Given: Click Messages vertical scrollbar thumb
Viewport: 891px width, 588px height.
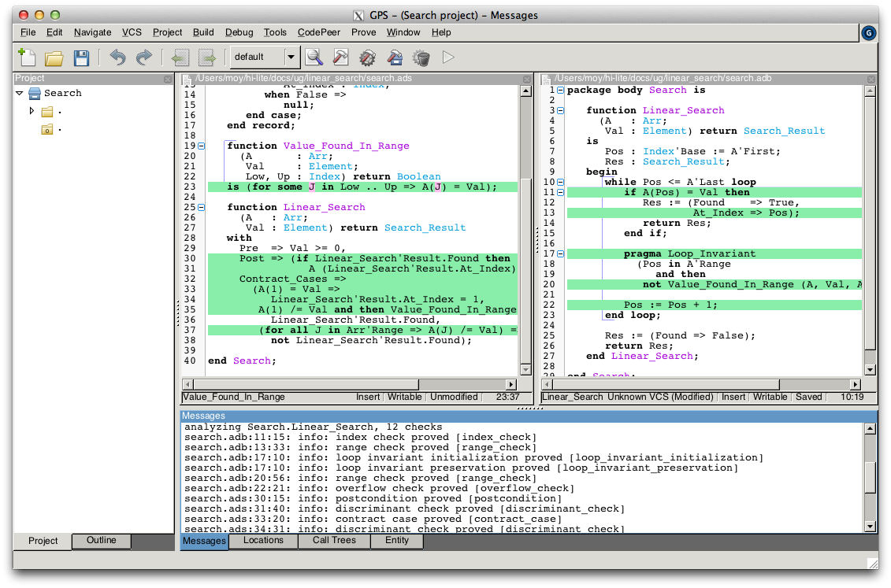Looking at the screenshot, I should [x=870, y=477].
